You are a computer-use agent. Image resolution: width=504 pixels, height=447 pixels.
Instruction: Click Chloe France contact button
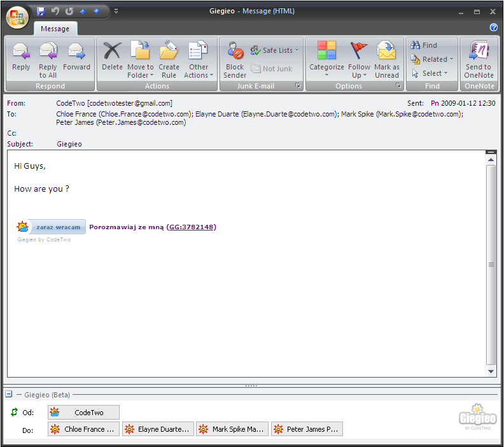[83, 429]
